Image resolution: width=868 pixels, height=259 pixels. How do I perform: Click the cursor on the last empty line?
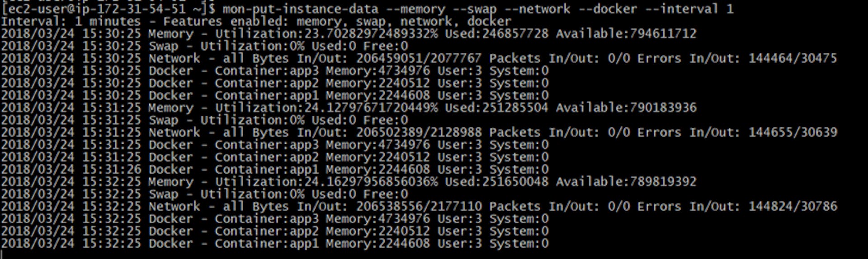pos(2,253)
